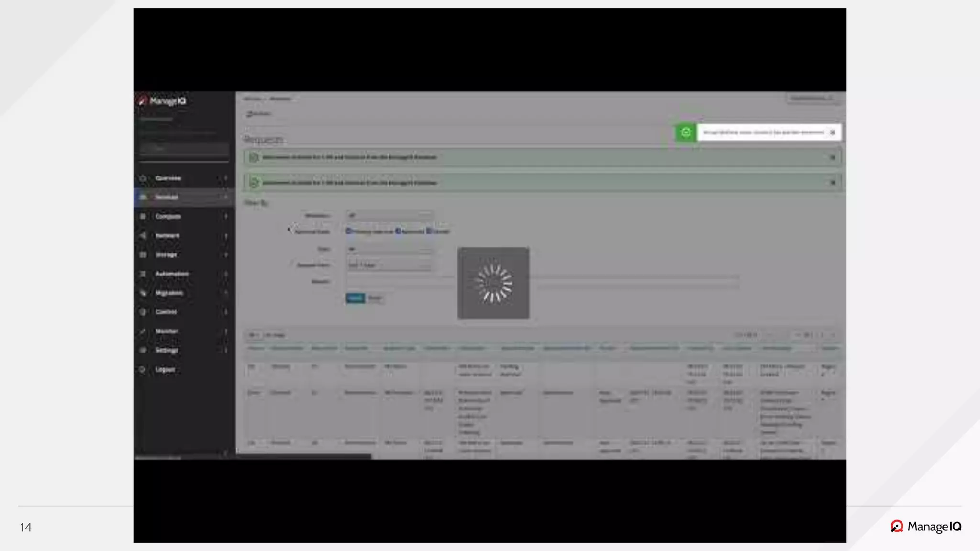The width and height of the screenshot is (980, 551).
Task: Open the Requester dropdown
Action: pos(389,216)
